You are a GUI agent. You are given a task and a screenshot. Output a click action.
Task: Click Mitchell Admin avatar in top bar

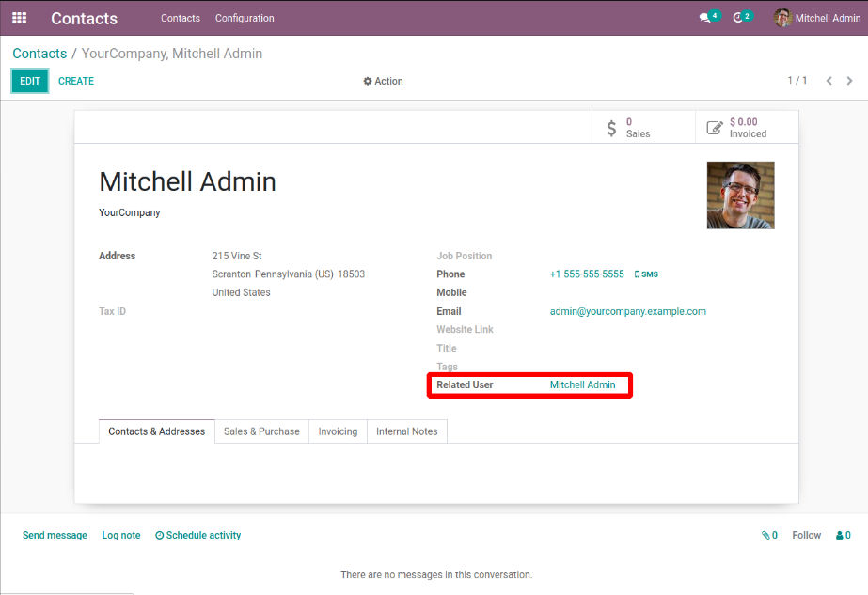pos(782,18)
